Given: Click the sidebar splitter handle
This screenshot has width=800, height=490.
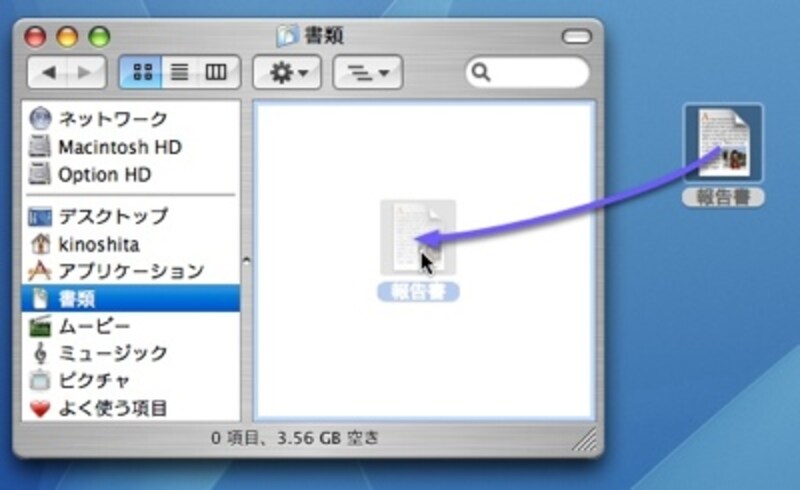Looking at the screenshot, I should click(246, 261).
